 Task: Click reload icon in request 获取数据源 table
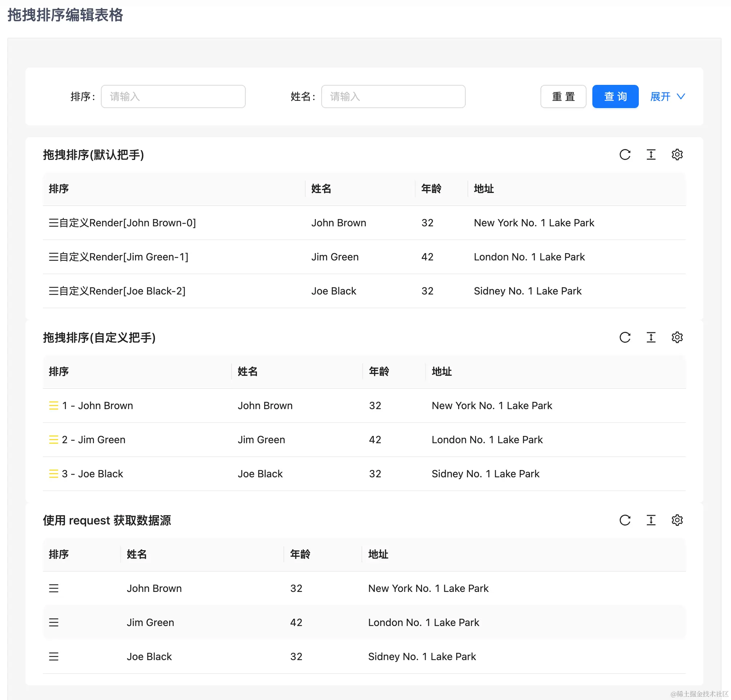click(x=625, y=520)
